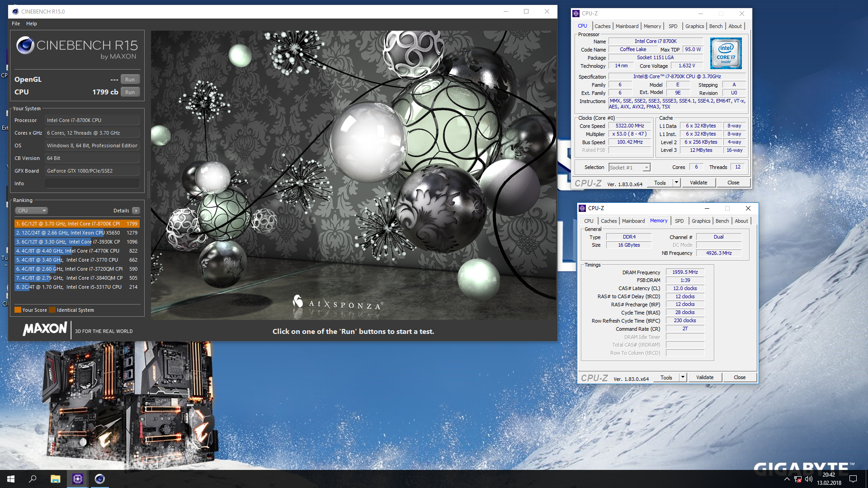Open File Explorer from taskbar
This screenshot has width=868, height=488.
pyautogui.click(x=55, y=479)
